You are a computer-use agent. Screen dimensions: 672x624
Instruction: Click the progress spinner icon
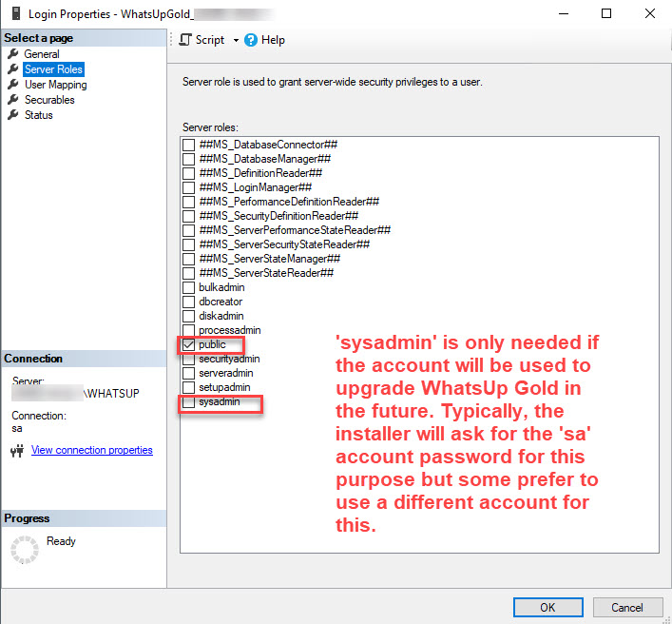[x=25, y=550]
